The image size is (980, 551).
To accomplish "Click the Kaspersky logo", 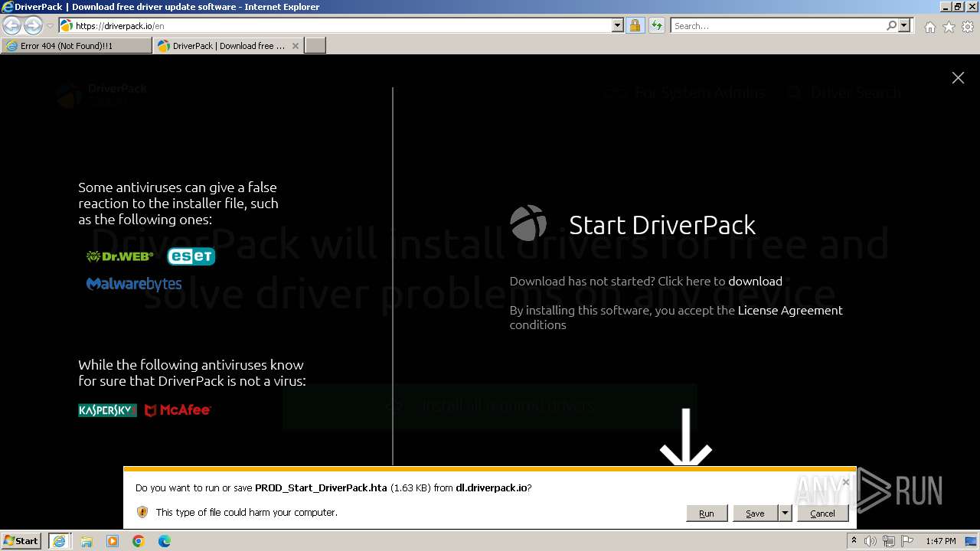I will [x=107, y=410].
